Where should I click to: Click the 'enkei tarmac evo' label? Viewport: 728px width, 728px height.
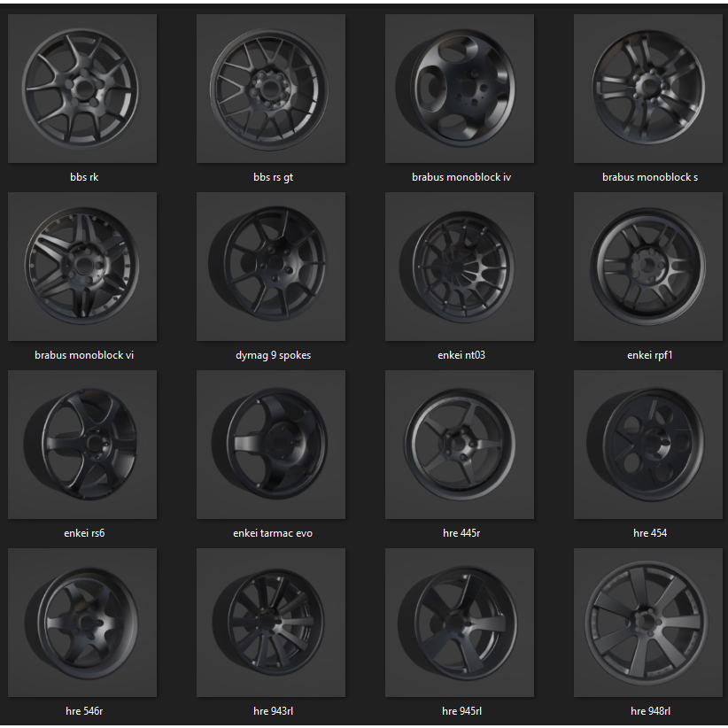point(273,533)
